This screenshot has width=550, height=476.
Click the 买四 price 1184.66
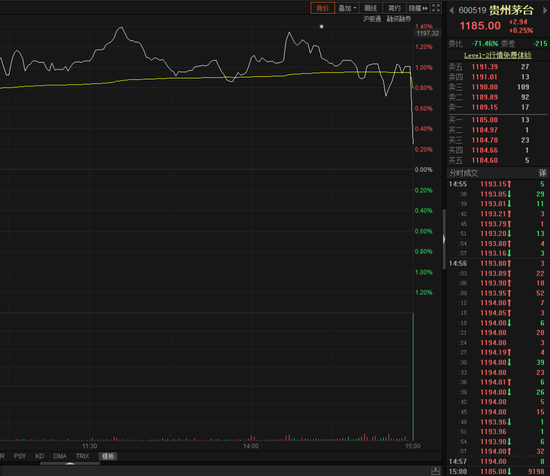coord(484,150)
